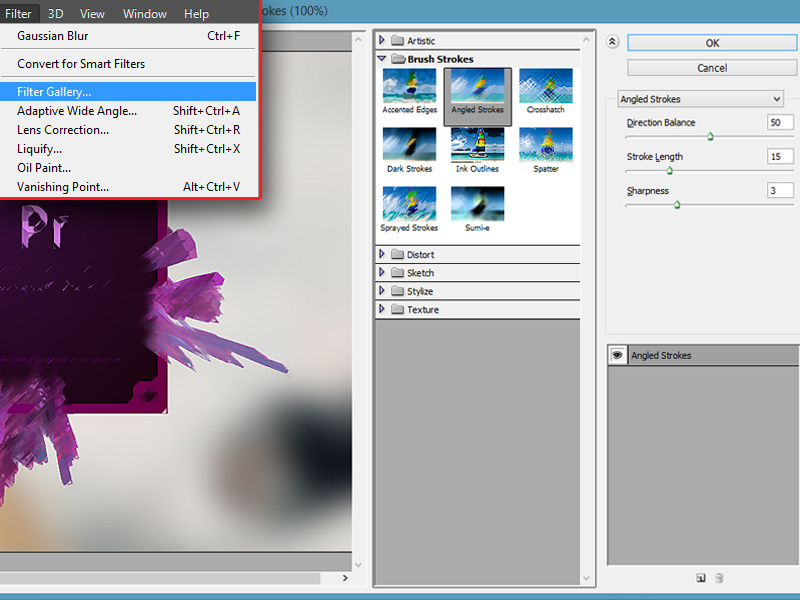800x600 pixels.
Task: Click the Sketch folder icon
Action: click(x=397, y=272)
